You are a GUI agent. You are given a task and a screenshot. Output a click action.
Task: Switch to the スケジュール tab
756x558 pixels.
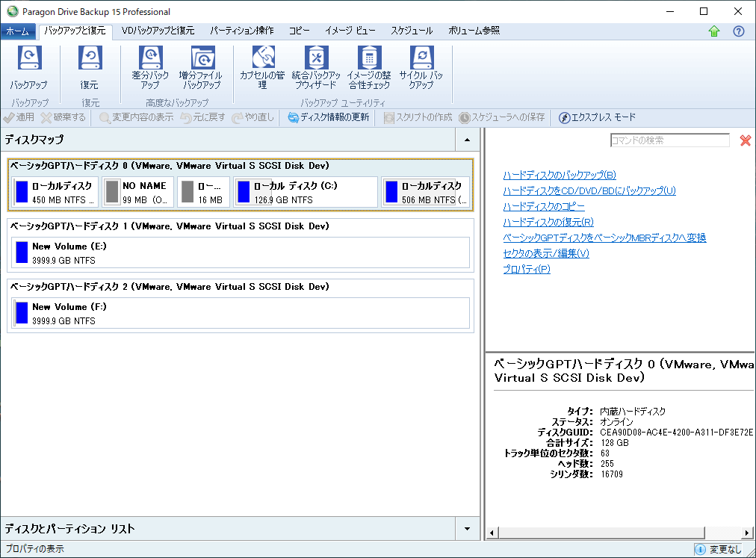(x=412, y=31)
